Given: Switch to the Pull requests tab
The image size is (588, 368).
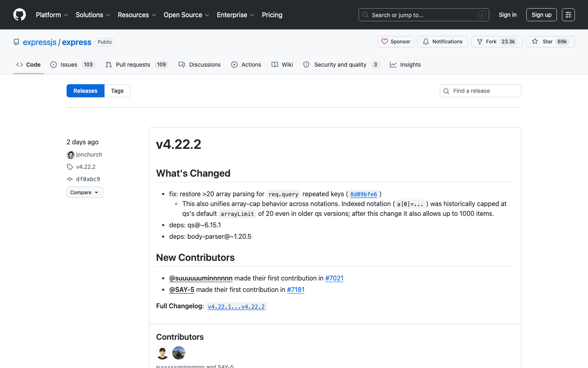Looking at the screenshot, I should (137, 65).
